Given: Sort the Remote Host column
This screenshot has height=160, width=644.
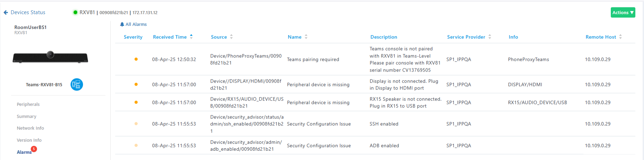Looking at the screenshot, I should click(x=620, y=37).
